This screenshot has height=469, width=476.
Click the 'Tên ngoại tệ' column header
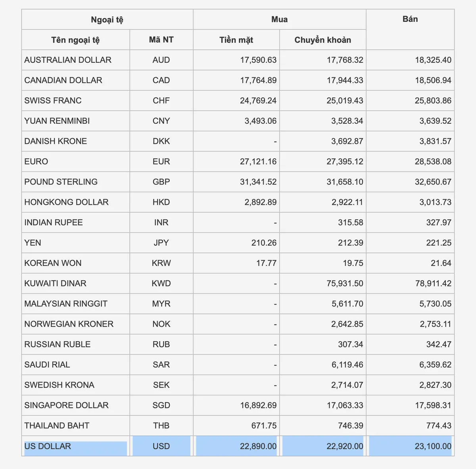pos(75,40)
